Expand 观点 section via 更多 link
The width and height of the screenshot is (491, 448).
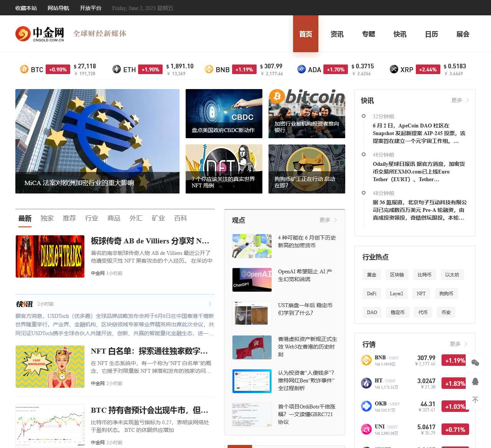pyautogui.click(x=328, y=220)
